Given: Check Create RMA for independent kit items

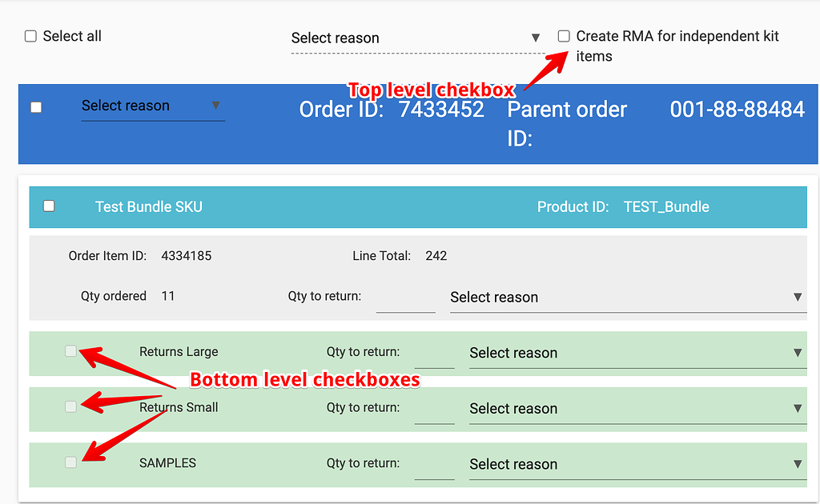Looking at the screenshot, I should (x=563, y=35).
